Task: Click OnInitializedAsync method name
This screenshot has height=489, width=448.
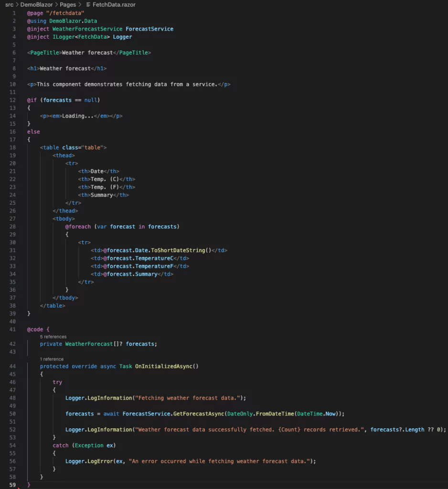Action: click(163, 366)
